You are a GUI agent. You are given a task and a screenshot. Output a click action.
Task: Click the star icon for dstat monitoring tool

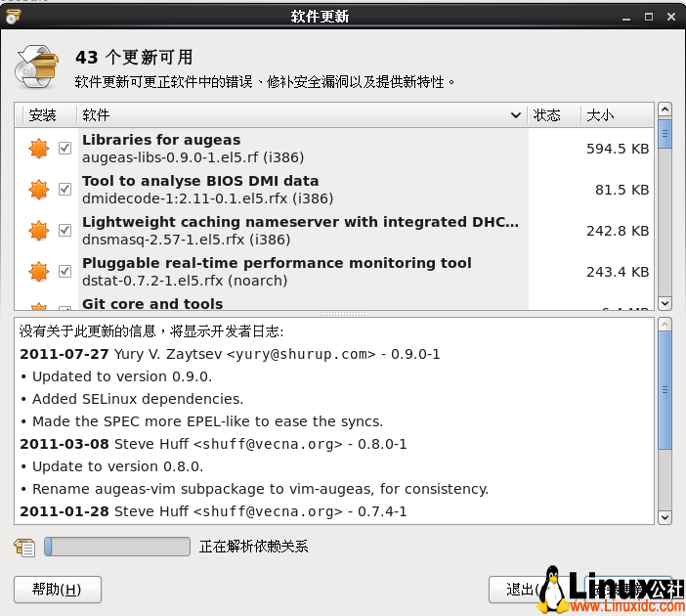(38, 271)
